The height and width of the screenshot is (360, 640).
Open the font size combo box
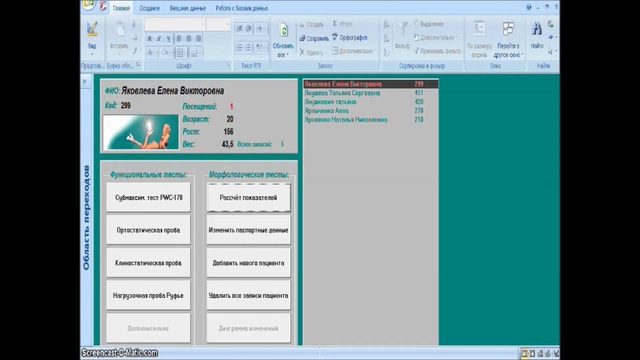(x=218, y=24)
